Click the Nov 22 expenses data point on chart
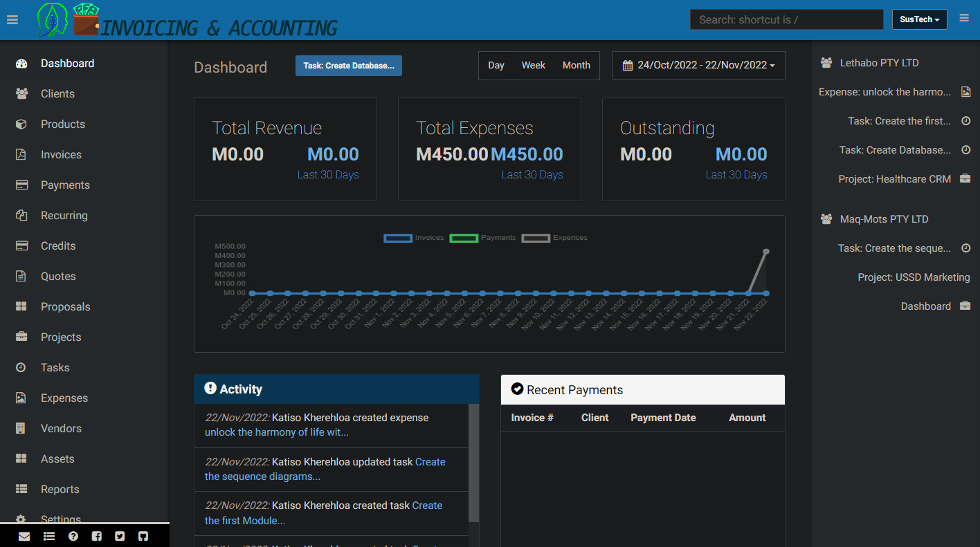The width and height of the screenshot is (980, 547). click(x=766, y=251)
